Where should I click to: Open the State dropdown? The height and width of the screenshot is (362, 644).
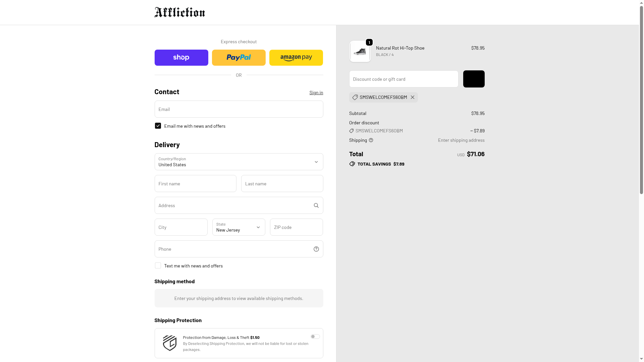point(238,227)
